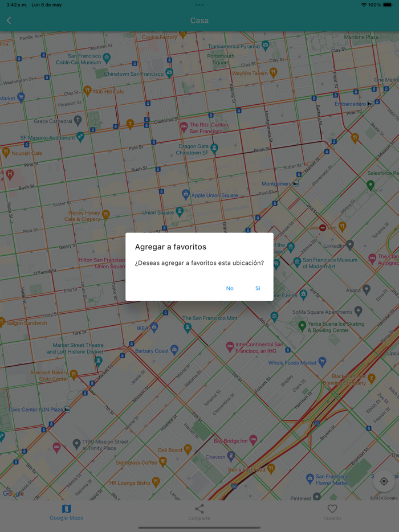Select the Dragon Gate Chinatown marker
This screenshot has width=399, height=532.
pos(214,148)
